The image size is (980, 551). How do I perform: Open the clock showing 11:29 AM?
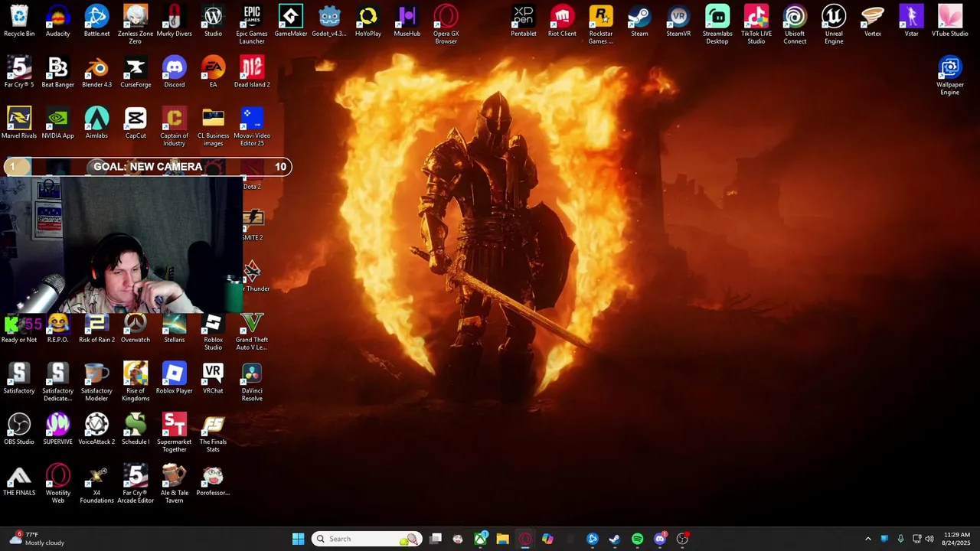point(956,539)
